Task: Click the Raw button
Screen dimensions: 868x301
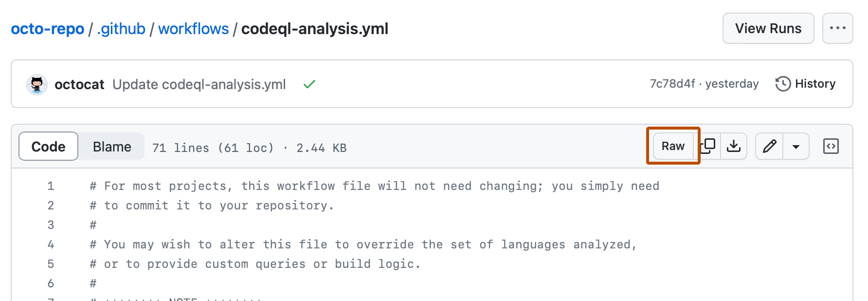Action: click(x=673, y=146)
